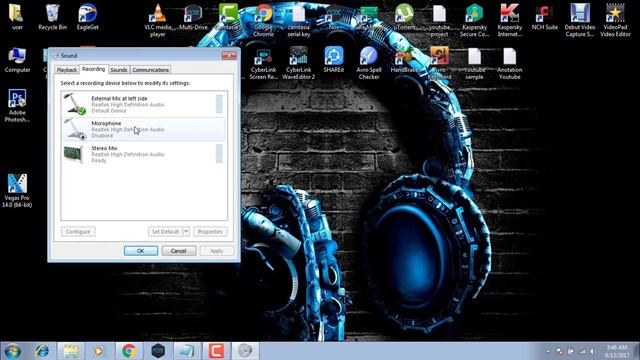Launch CyberLink Screen Recorder shortcut
This screenshot has width=640, height=360.
point(264,63)
